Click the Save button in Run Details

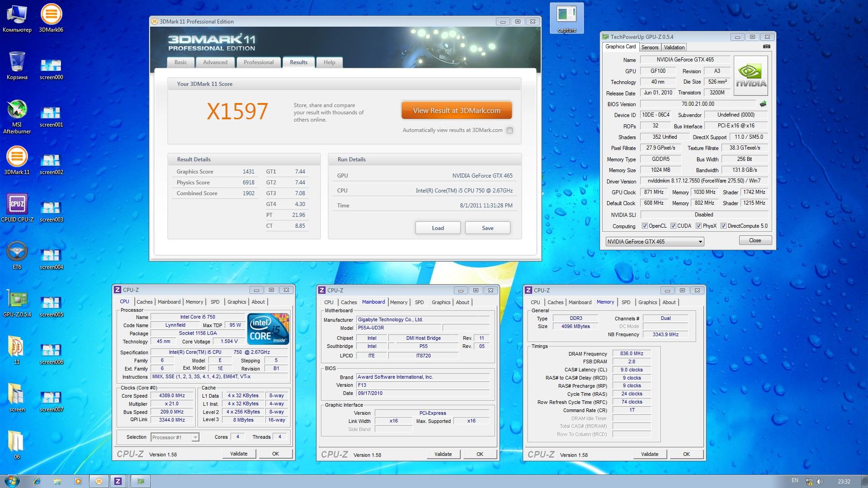(x=487, y=228)
